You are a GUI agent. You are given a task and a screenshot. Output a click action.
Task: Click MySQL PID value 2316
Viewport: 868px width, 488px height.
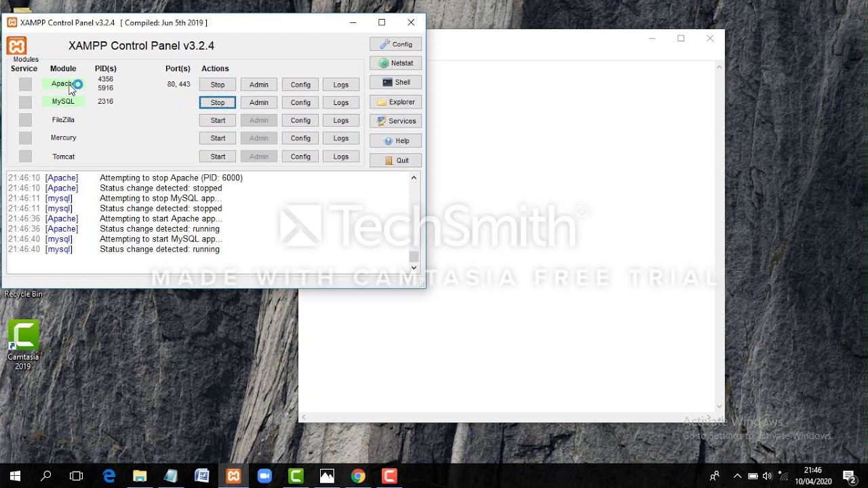tap(105, 101)
